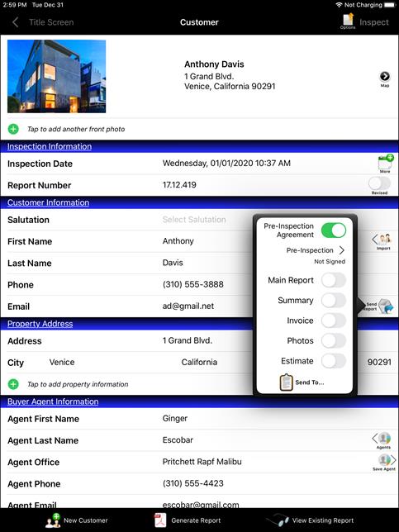Enable the Invoice switch
This screenshot has width=399, height=532.
pos(334,321)
